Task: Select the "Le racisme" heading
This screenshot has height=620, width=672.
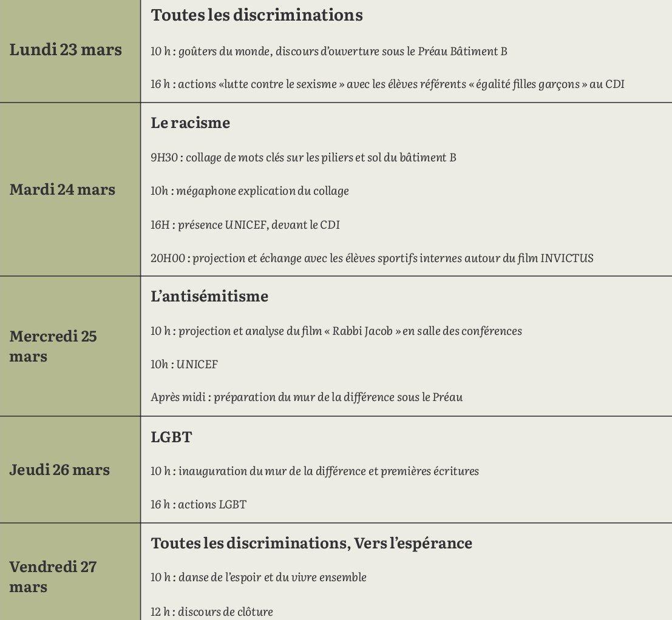Action: point(190,123)
